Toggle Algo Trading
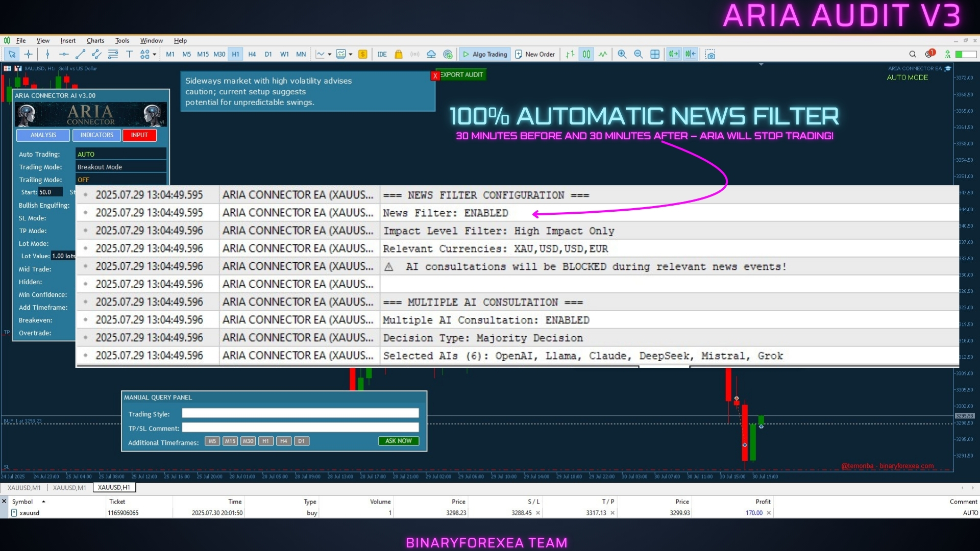 (484, 54)
